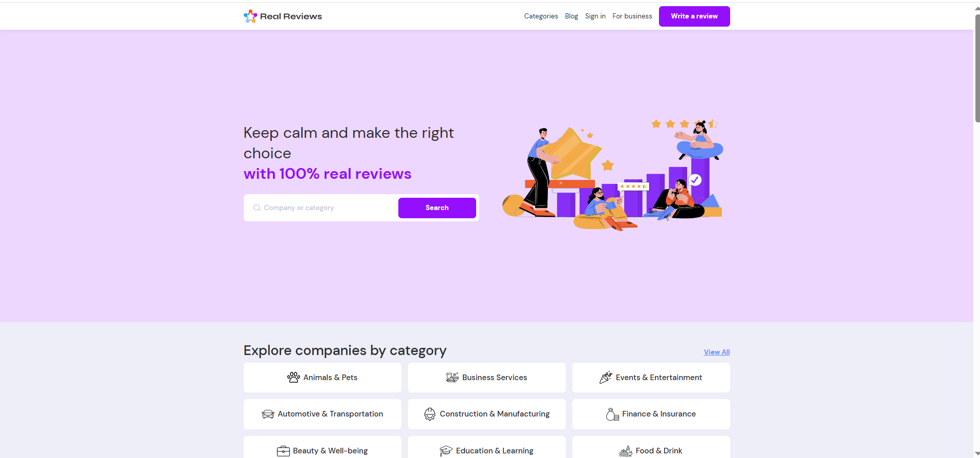Viewport: 980px width, 458px height.
Task: Click the Animals & Pets paw icon
Action: point(293,378)
